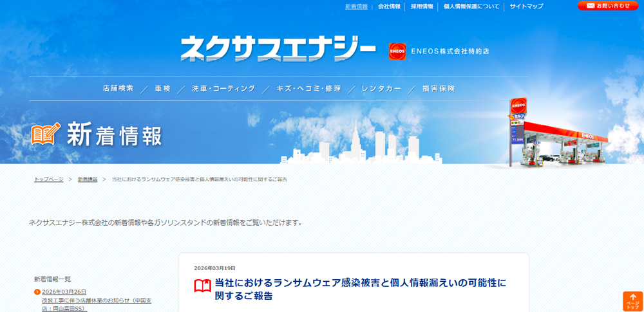Screen dimensions: 644x312
Task: Visit the サイトマップ link
Action: click(x=526, y=6)
